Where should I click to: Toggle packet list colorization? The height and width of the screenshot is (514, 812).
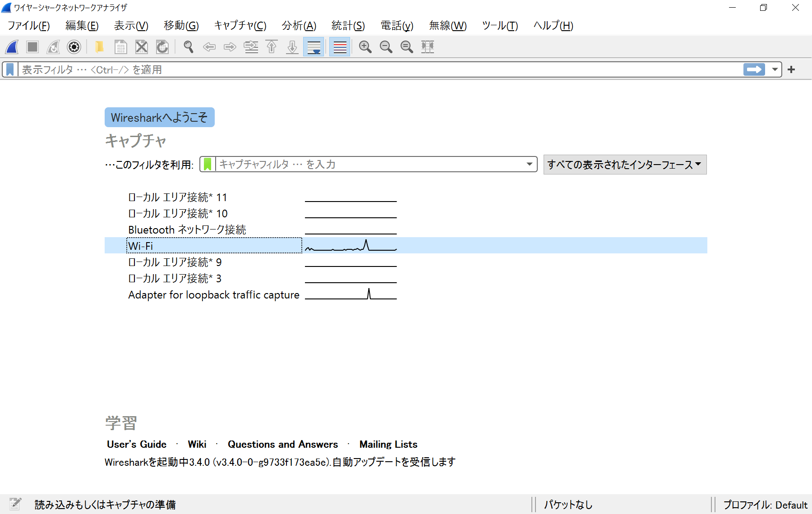(340, 47)
